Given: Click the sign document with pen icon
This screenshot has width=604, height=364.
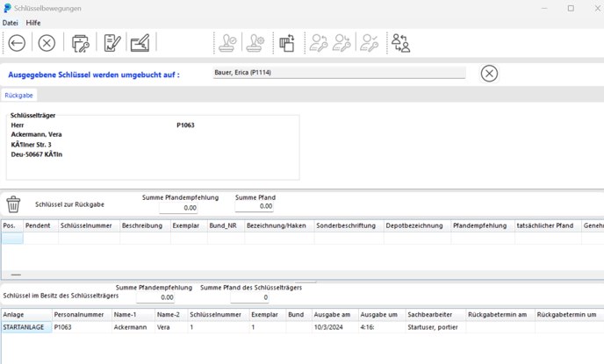Looking at the screenshot, I should (x=112, y=43).
